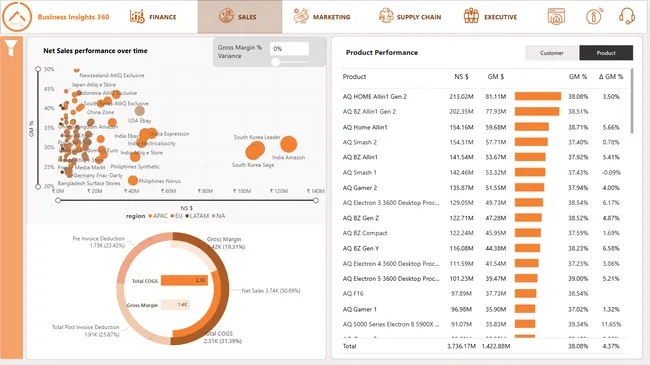650x365 pixels.
Task: Click the Net Sales 3.74K donut label
Action: [271, 291]
